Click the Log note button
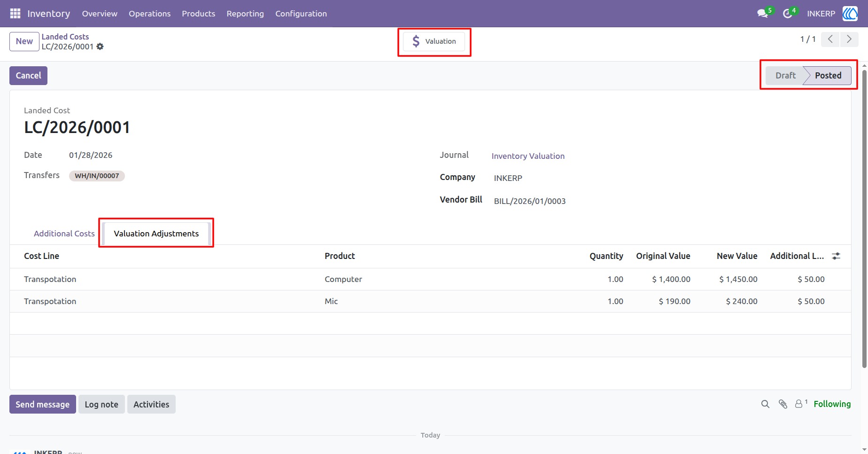868x454 pixels. point(101,404)
